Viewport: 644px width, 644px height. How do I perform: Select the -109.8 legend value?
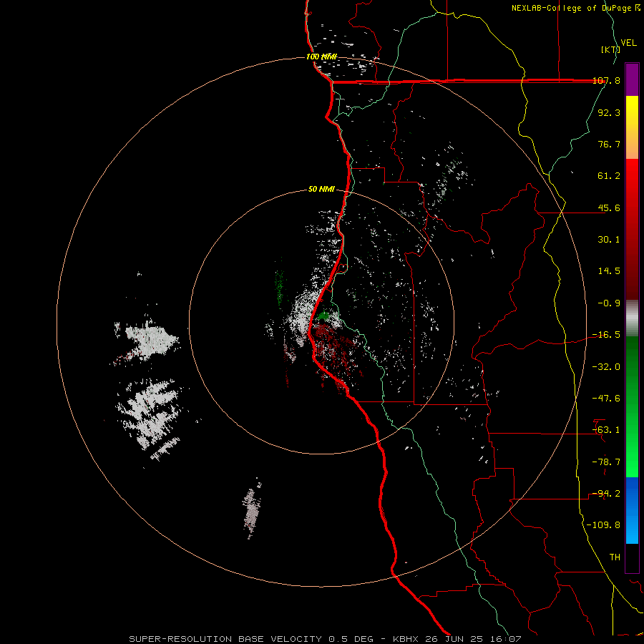tap(603, 525)
